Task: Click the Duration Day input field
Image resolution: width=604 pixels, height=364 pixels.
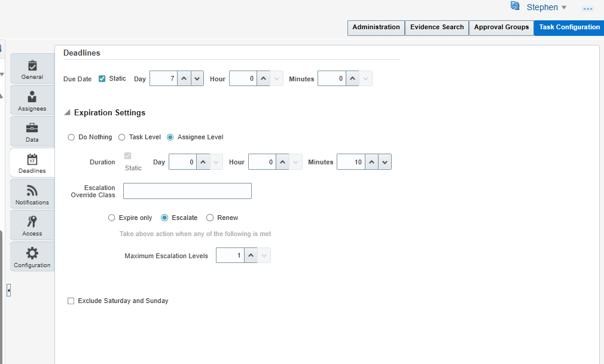Action: tap(182, 162)
